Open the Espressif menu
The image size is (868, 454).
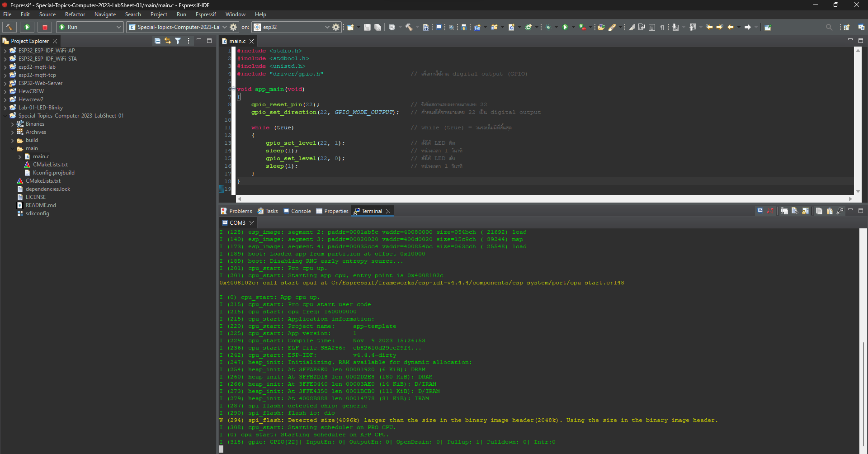pyautogui.click(x=206, y=14)
